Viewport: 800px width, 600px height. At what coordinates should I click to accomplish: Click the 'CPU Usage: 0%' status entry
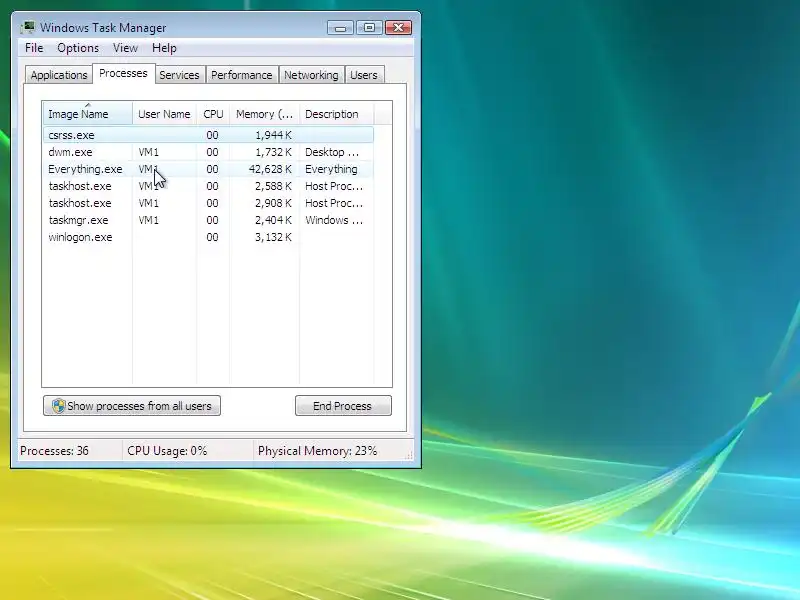pyautogui.click(x=167, y=451)
